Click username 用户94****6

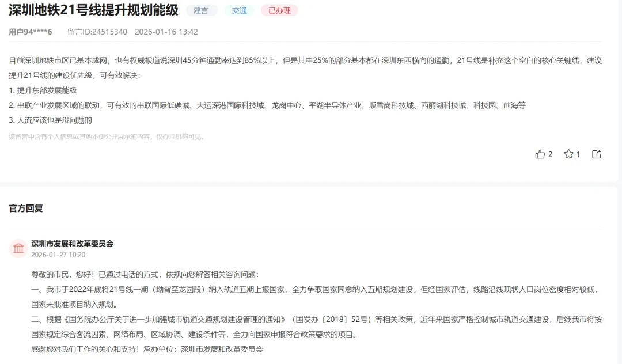tap(31, 32)
